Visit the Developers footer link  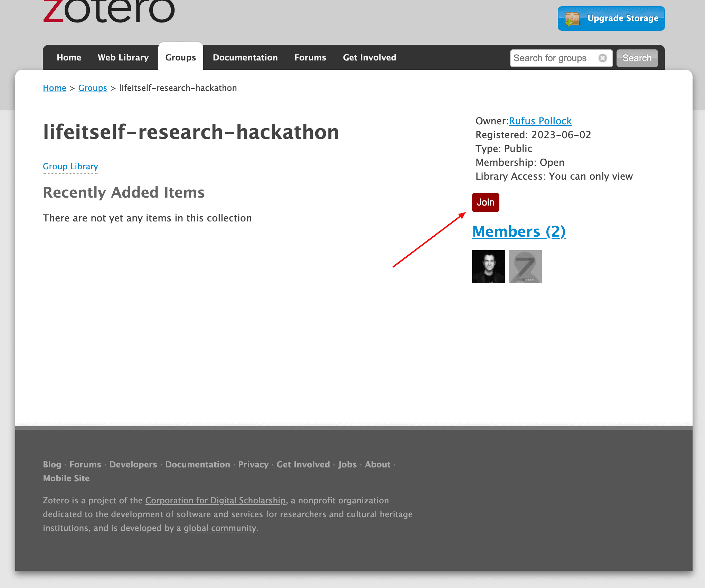point(133,464)
